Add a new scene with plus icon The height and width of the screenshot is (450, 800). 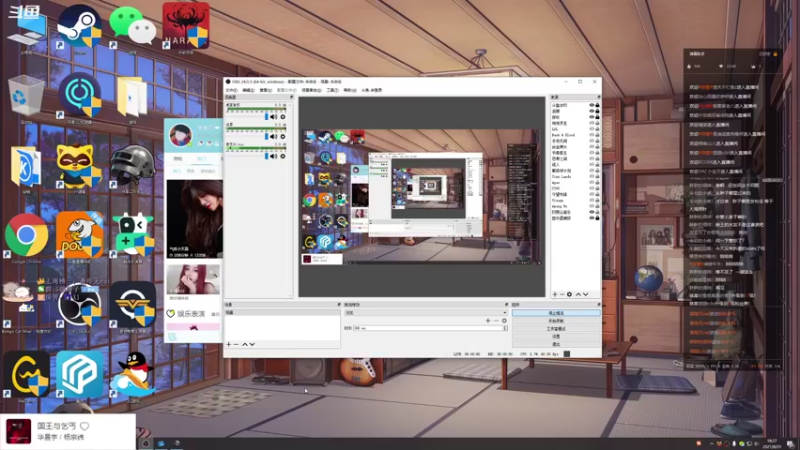click(x=229, y=344)
